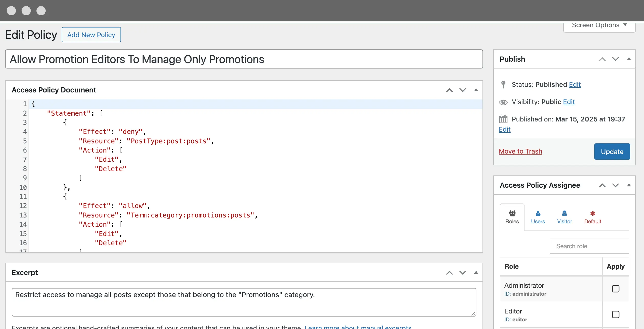Screen dimensions: 644x329
Task: Move Excerpt panel down
Action: click(463, 273)
